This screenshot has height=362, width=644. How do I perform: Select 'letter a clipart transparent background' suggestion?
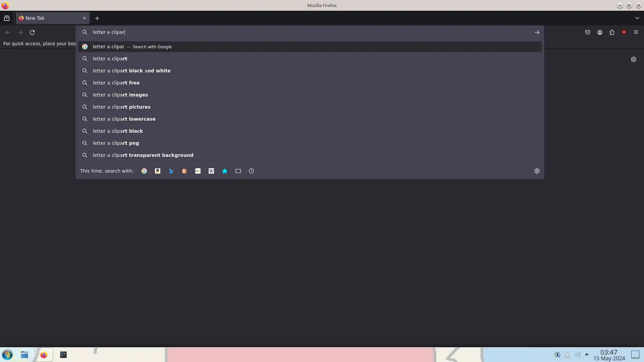pos(143,155)
